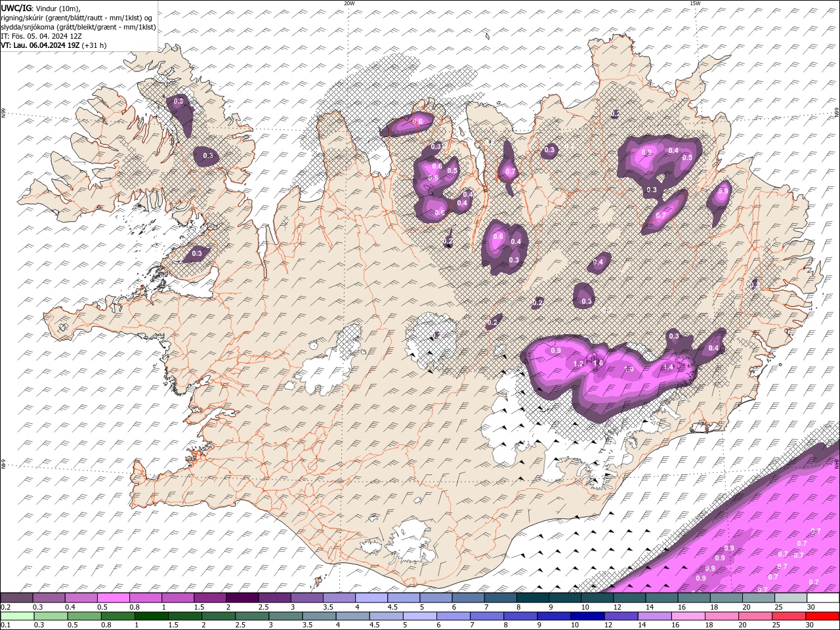Click the '1.4' snowfall value on the map

click(668, 367)
